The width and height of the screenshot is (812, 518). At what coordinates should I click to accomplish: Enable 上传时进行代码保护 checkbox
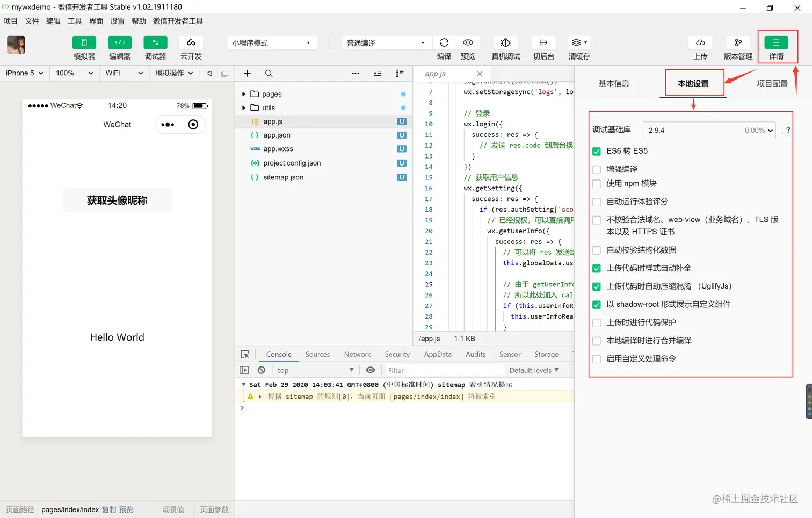tap(596, 323)
